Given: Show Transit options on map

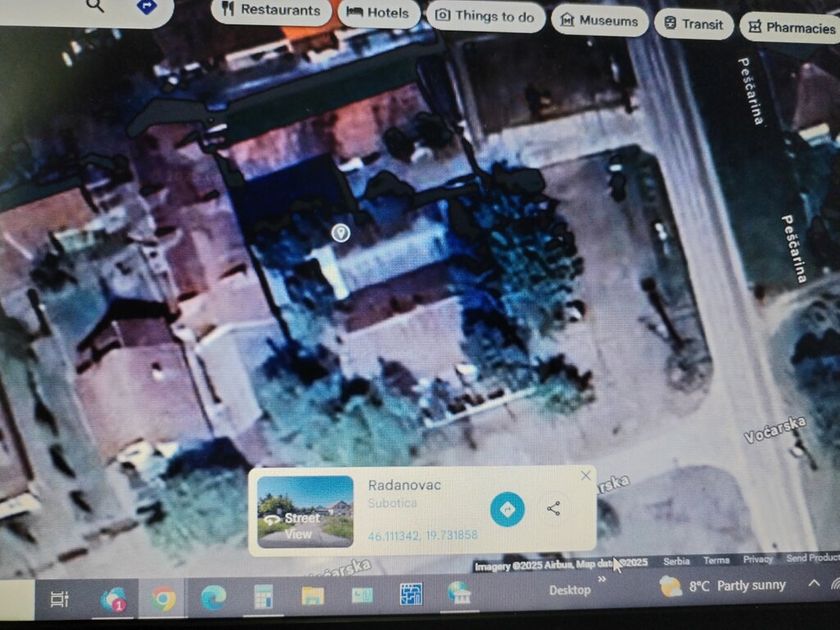Looking at the screenshot, I should coord(693,24).
